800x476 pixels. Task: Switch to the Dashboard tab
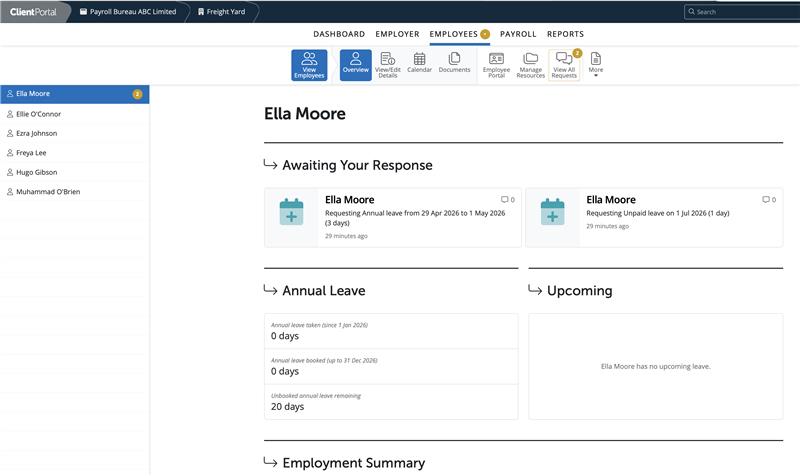339,34
